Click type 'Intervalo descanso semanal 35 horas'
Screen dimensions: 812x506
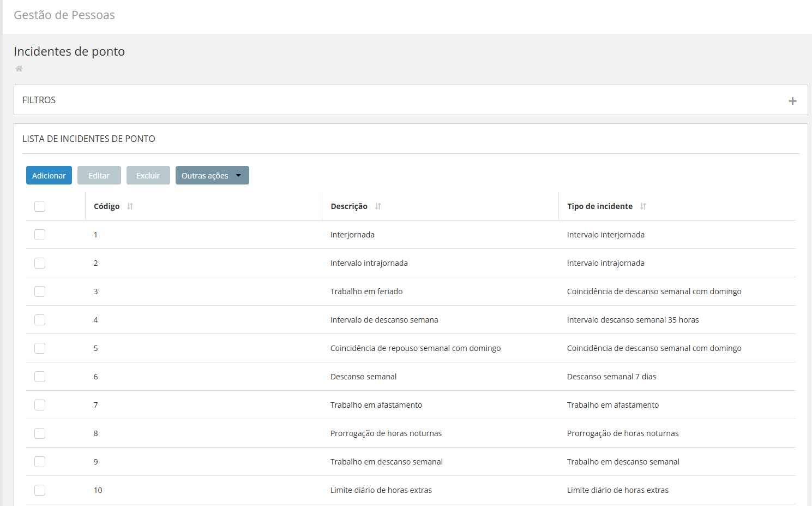[633, 320]
